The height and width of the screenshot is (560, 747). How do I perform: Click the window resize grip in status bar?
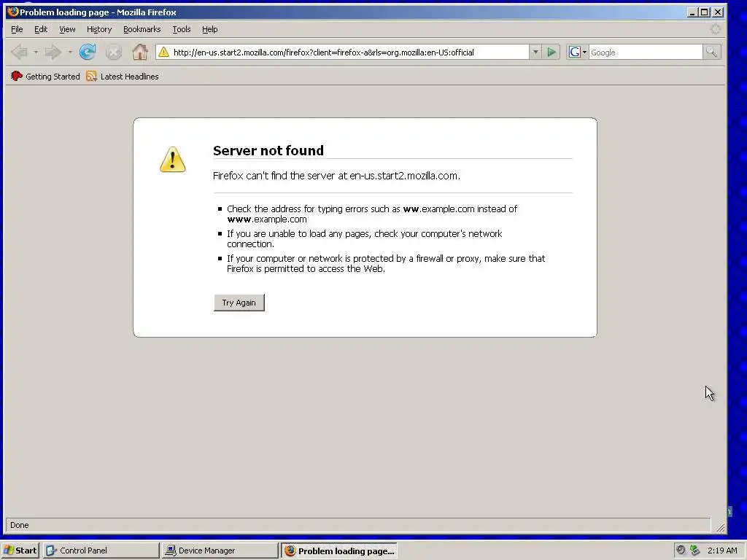point(720,527)
